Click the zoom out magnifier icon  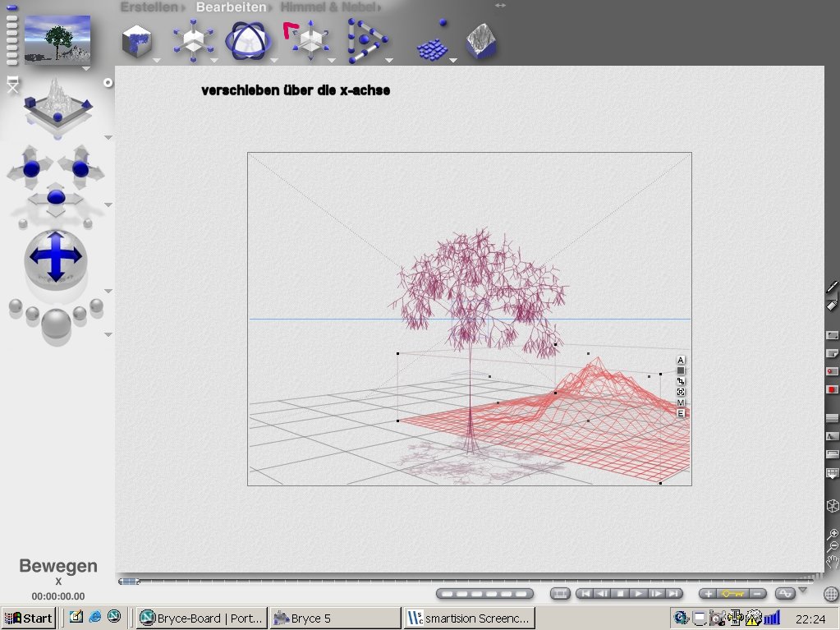pos(832,546)
